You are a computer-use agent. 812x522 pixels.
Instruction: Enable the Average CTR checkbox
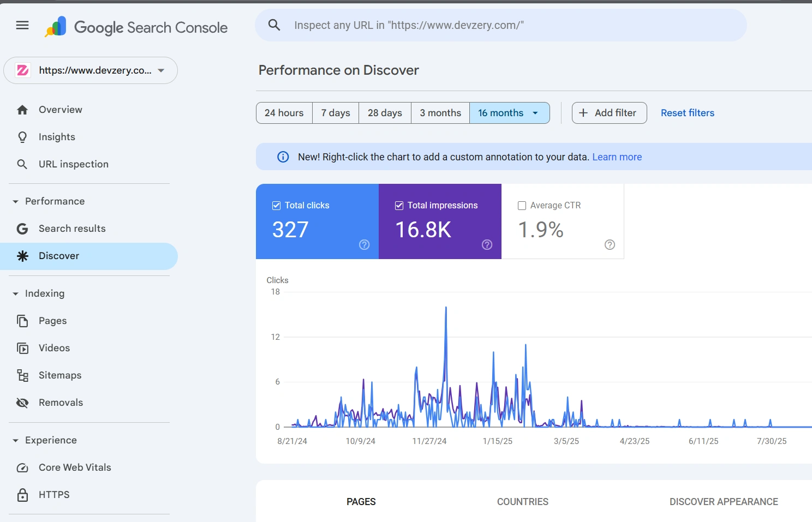[x=522, y=206]
